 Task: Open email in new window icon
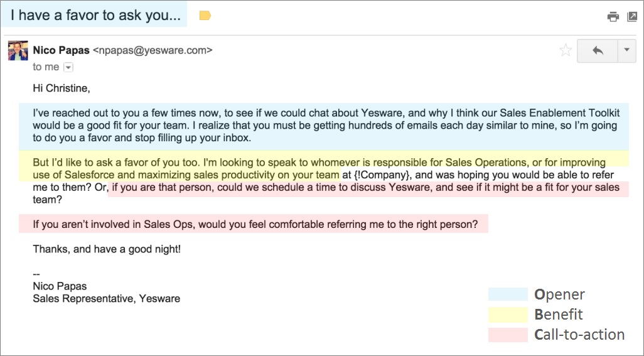tap(632, 17)
